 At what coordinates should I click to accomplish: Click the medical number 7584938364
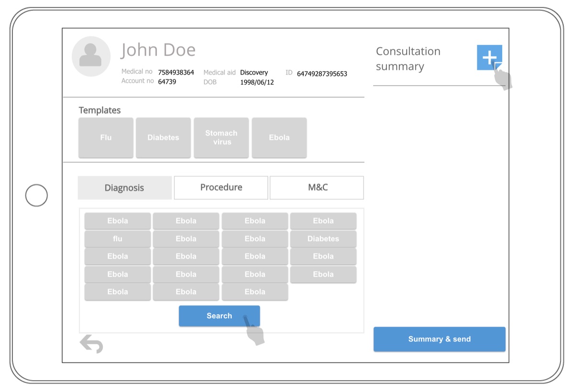point(176,73)
